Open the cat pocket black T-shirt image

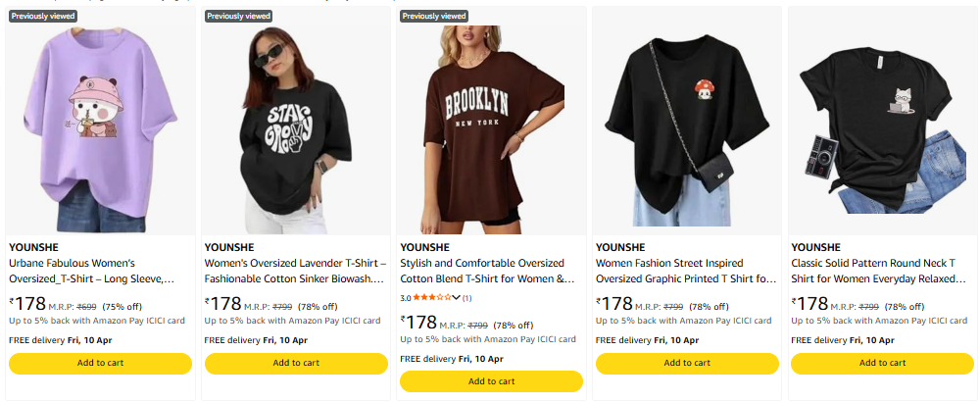coord(882,121)
